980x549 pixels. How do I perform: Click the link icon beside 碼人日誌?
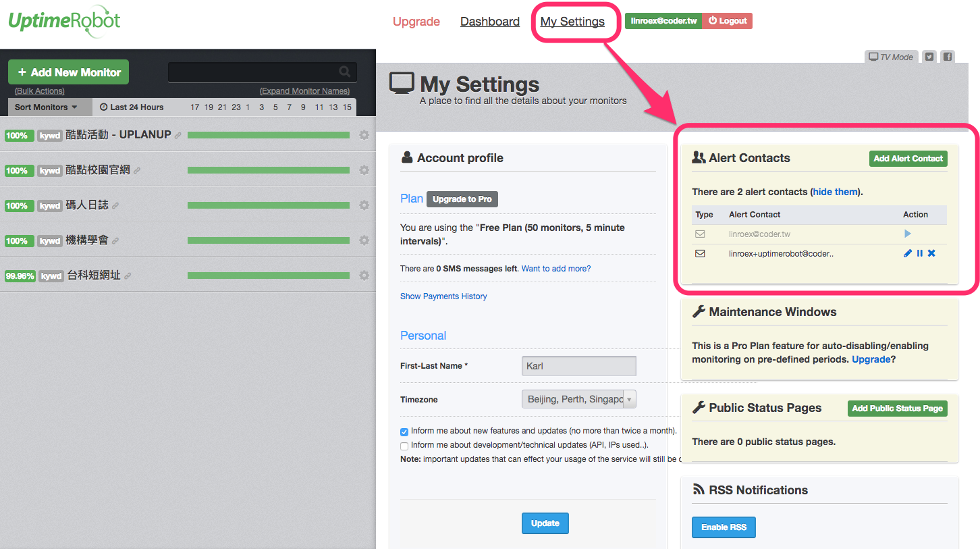115,206
